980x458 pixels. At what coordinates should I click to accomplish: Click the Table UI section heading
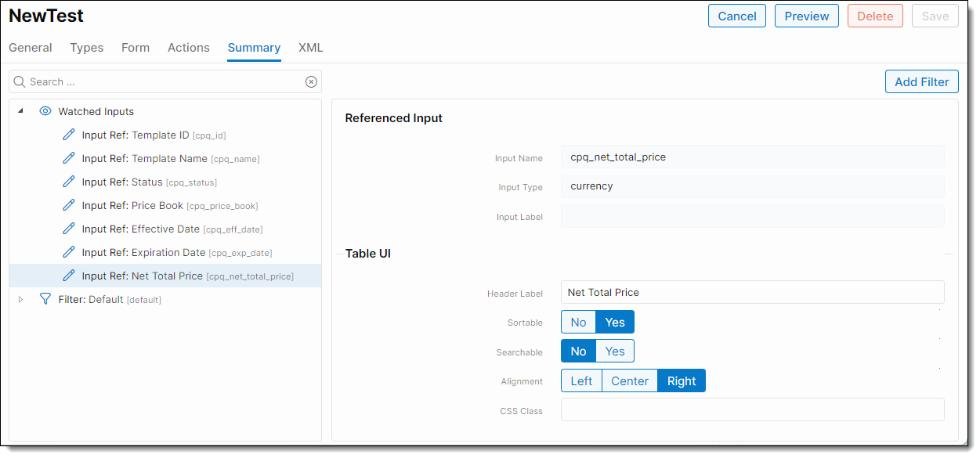(x=368, y=254)
